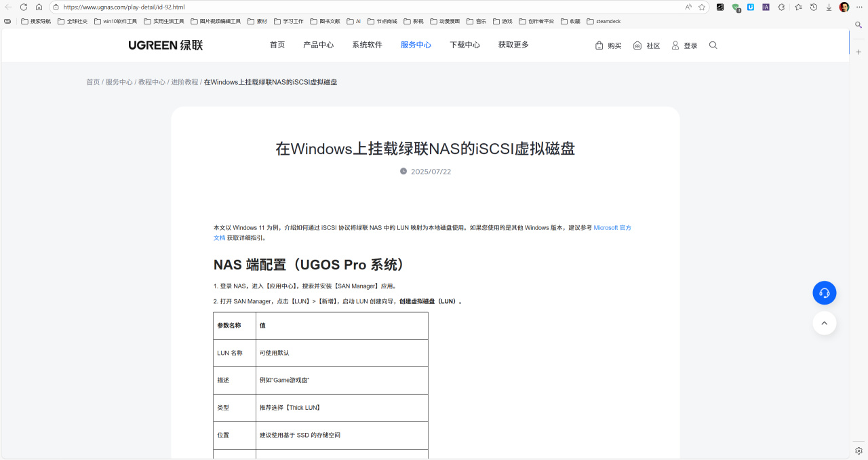Open browser settings and more menu
Viewport: 868px width, 460px height.
click(x=859, y=7)
